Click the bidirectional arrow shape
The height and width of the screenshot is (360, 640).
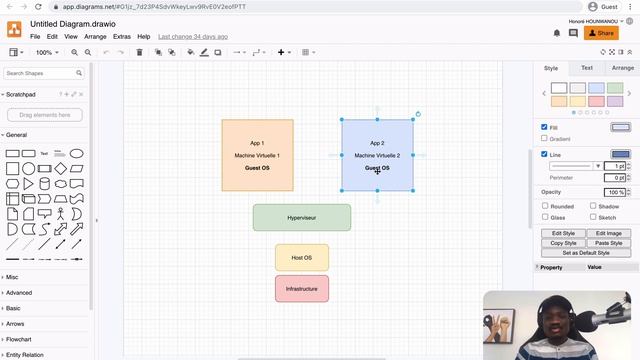pyautogui.click(x=60, y=229)
